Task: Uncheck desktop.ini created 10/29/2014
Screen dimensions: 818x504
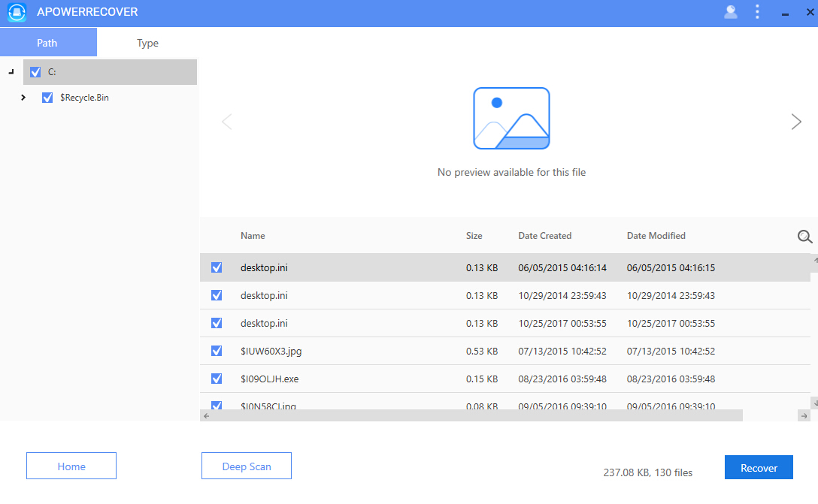Action: tap(217, 295)
